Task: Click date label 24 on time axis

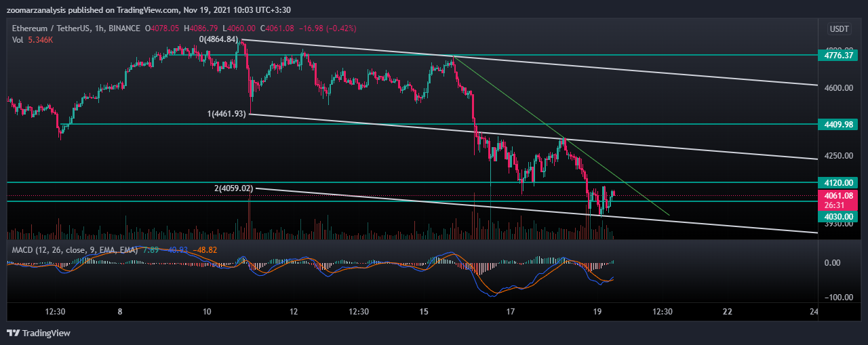Action: point(814,312)
